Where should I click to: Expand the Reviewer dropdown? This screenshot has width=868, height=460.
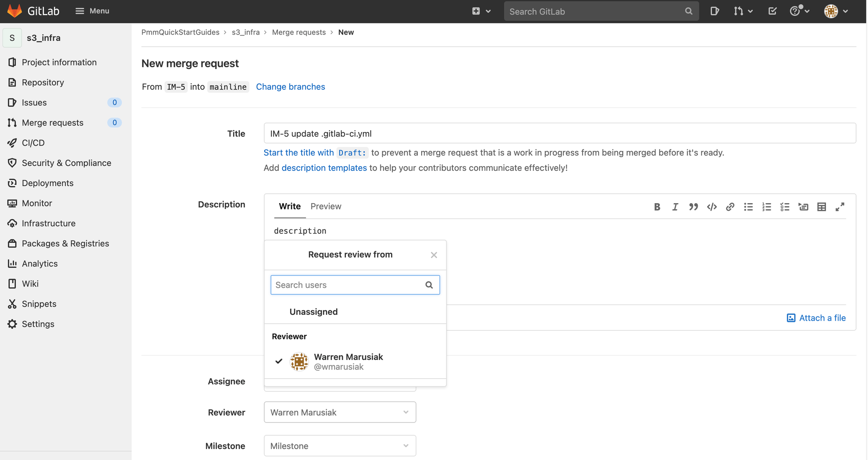[340, 412]
